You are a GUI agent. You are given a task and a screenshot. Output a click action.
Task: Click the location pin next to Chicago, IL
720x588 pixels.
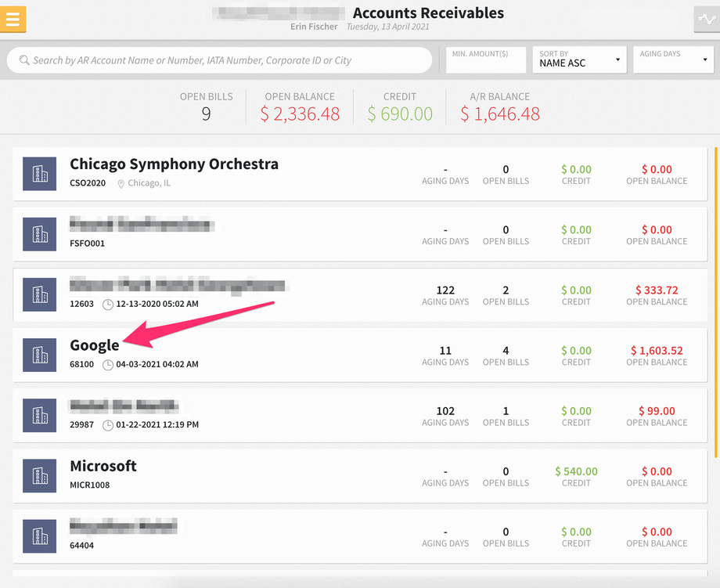[121, 184]
